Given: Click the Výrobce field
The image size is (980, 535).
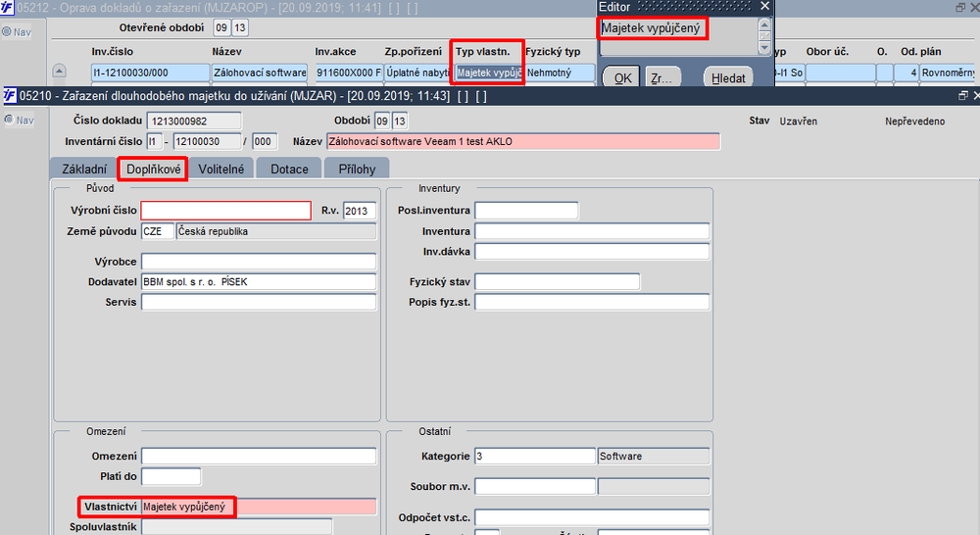Looking at the screenshot, I should [259, 262].
